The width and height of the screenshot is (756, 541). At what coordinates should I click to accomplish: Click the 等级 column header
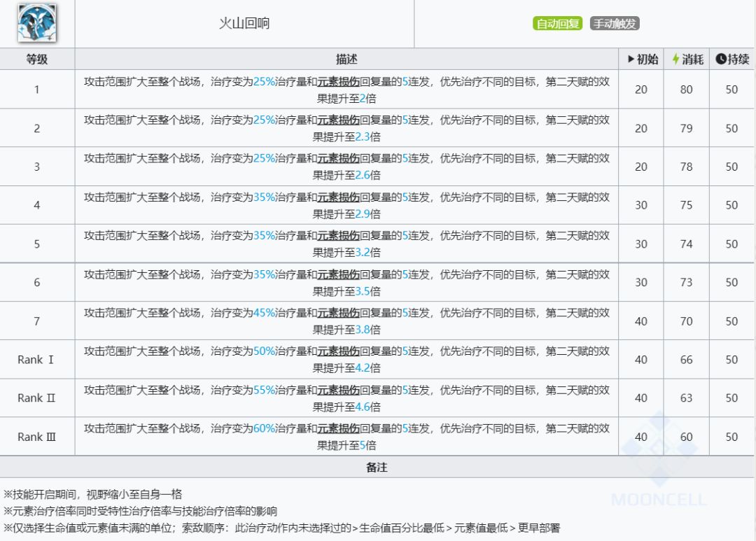click(37, 59)
